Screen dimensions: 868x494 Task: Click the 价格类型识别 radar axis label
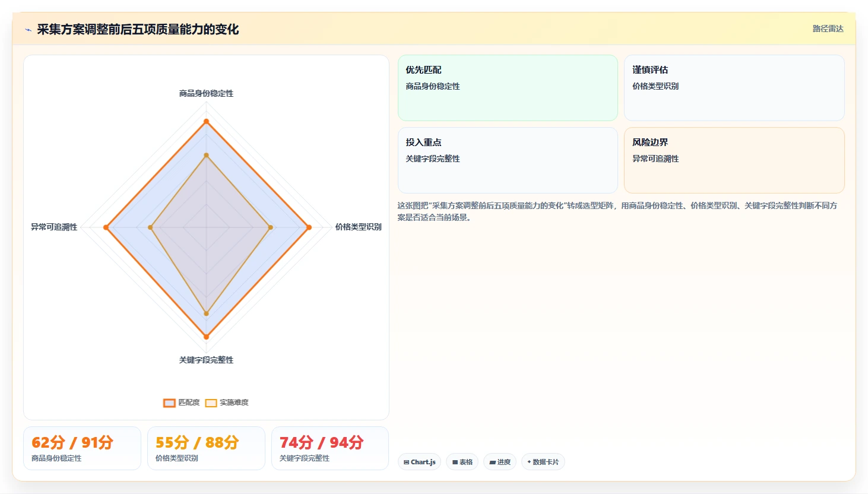tap(358, 227)
